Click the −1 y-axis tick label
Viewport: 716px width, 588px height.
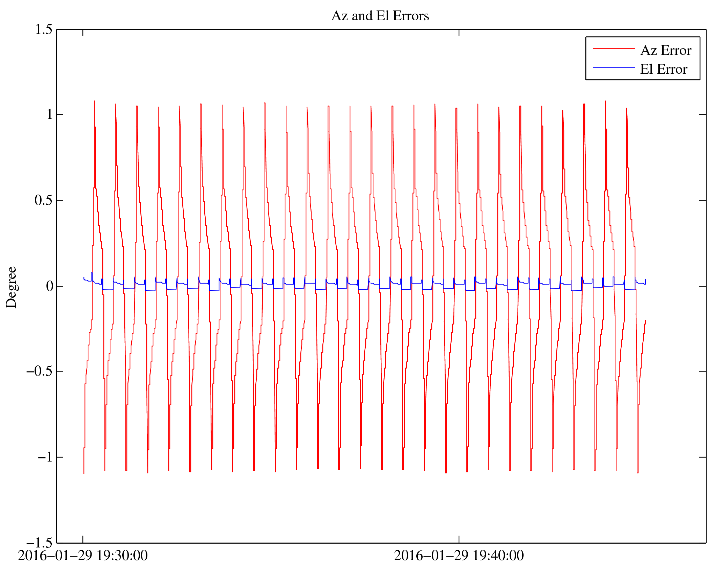45,457
